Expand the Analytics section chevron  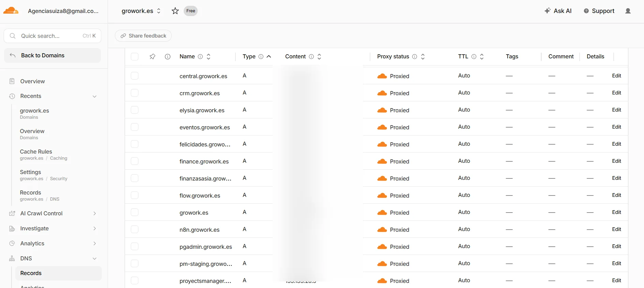[x=95, y=243]
